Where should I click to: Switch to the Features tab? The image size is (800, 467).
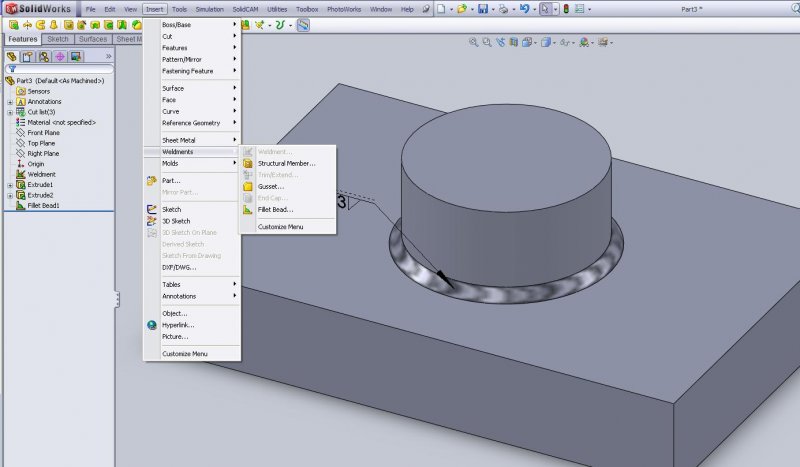coord(22,39)
